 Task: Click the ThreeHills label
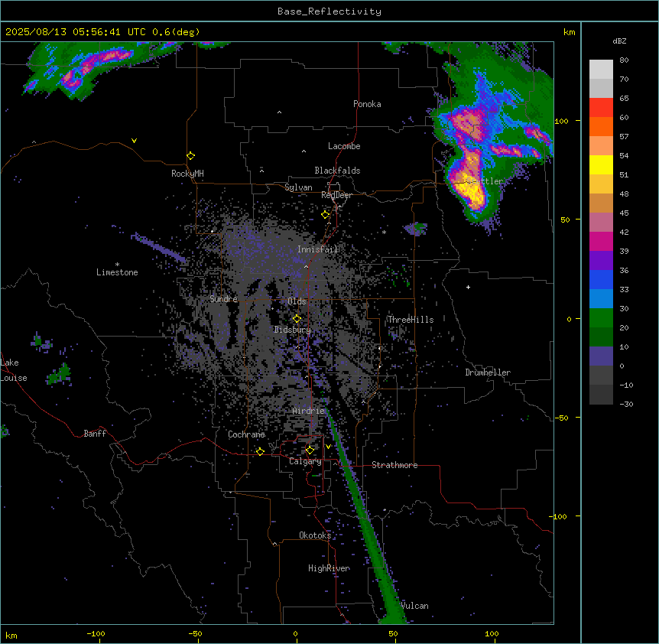pos(411,320)
